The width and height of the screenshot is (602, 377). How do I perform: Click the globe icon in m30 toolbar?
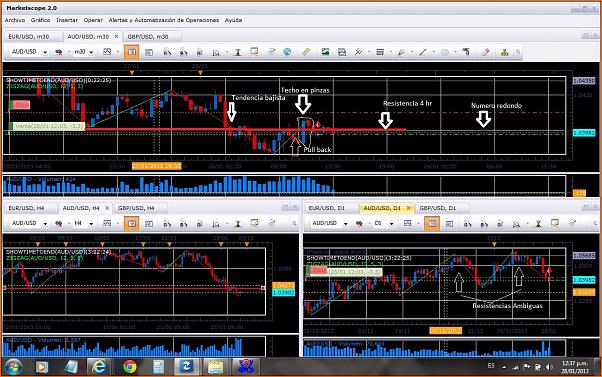point(287,52)
